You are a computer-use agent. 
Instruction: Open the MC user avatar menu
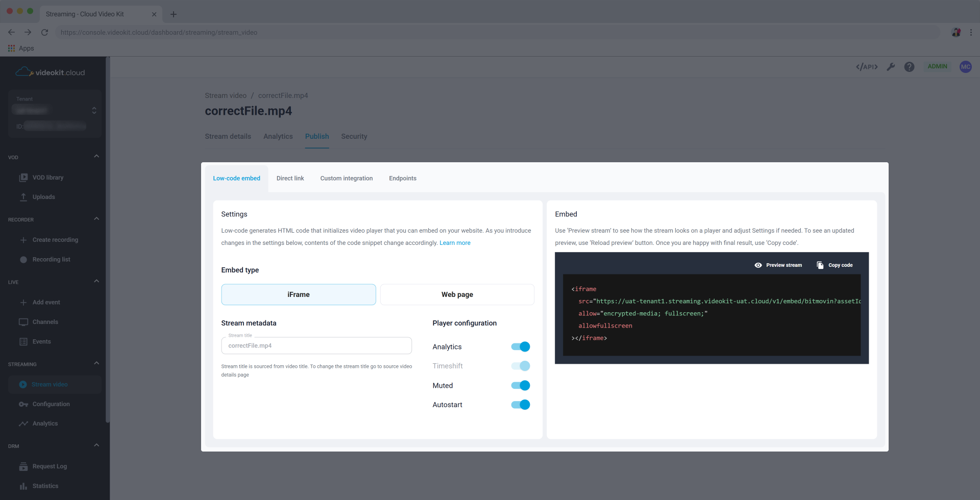pyautogui.click(x=965, y=67)
